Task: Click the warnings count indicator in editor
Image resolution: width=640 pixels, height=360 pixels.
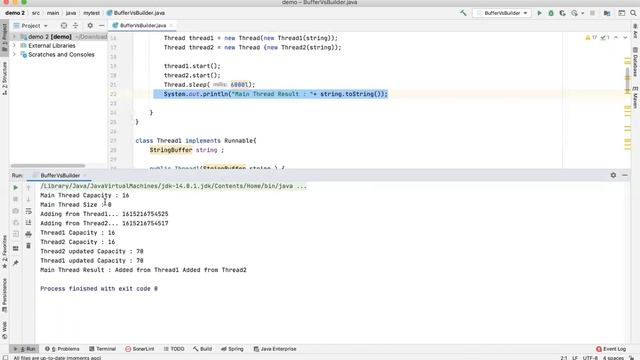Action: (x=591, y=38)
